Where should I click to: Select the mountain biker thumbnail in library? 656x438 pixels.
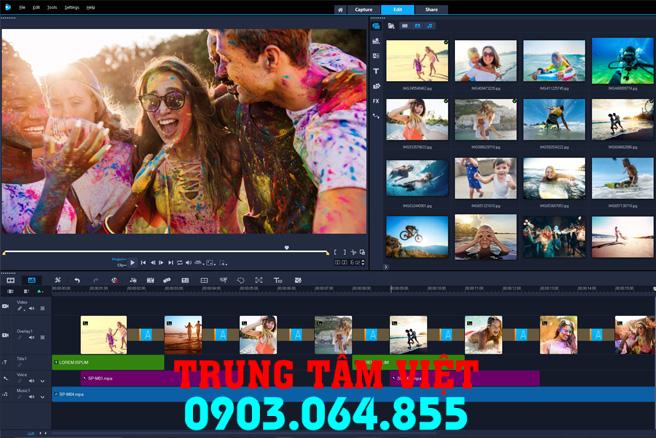(x=416, y=235)
